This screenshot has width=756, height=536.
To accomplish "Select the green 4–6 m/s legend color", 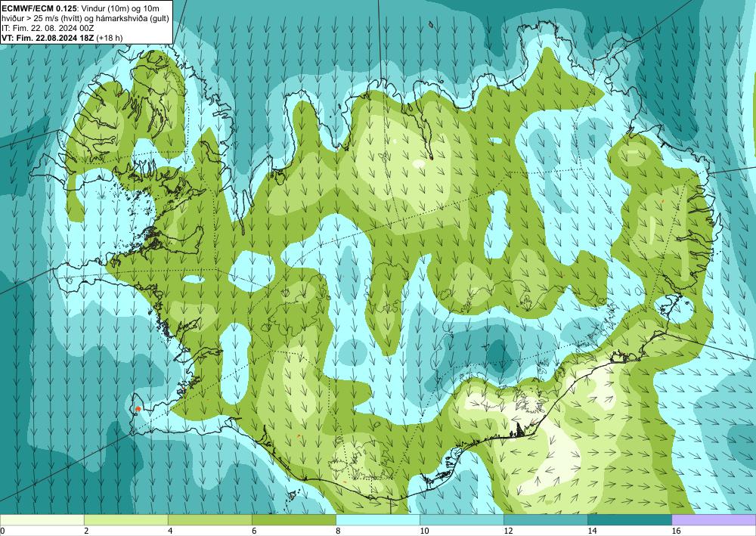I will coord(209,519).
